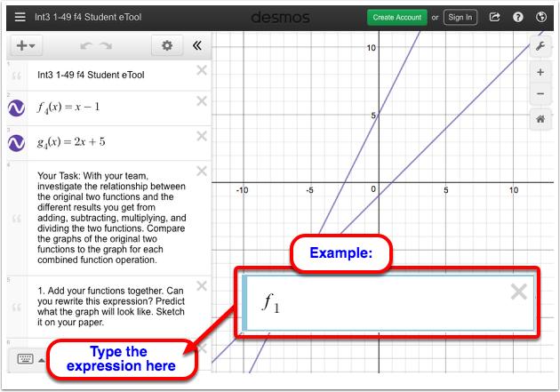560x392 pixels.
Task: Click the Redo arrow
Action: click(x=106, y=45)
